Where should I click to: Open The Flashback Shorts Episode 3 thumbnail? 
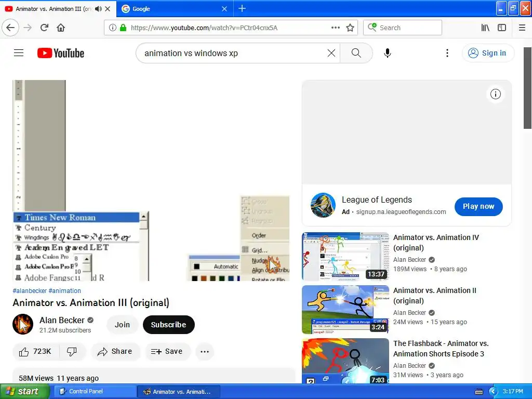pos(345,361)
